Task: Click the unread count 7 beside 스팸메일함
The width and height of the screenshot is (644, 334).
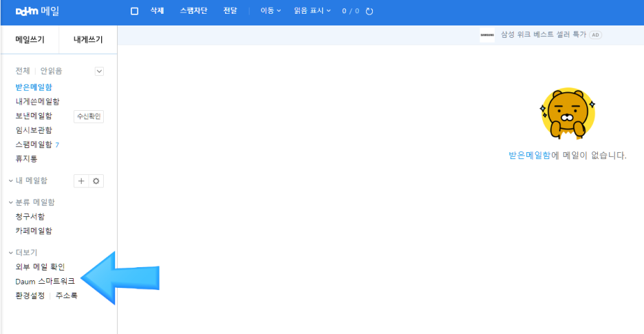Action: (x=57, y=145)
